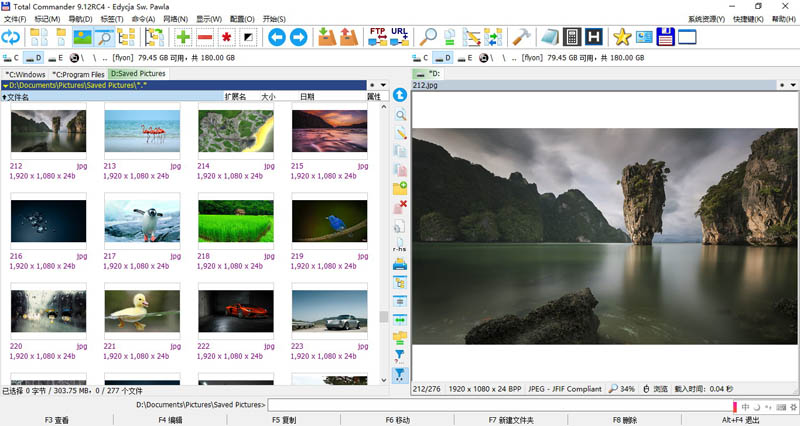The height and width of the screenshot is (426, 800).
Task: Click the command line input field
Action: (500, 405)
